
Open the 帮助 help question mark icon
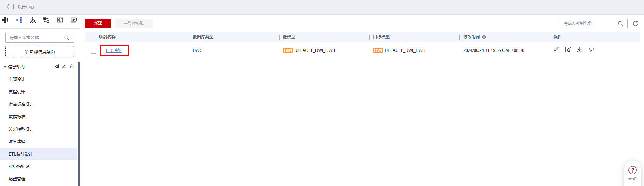(x=633, y=170)
